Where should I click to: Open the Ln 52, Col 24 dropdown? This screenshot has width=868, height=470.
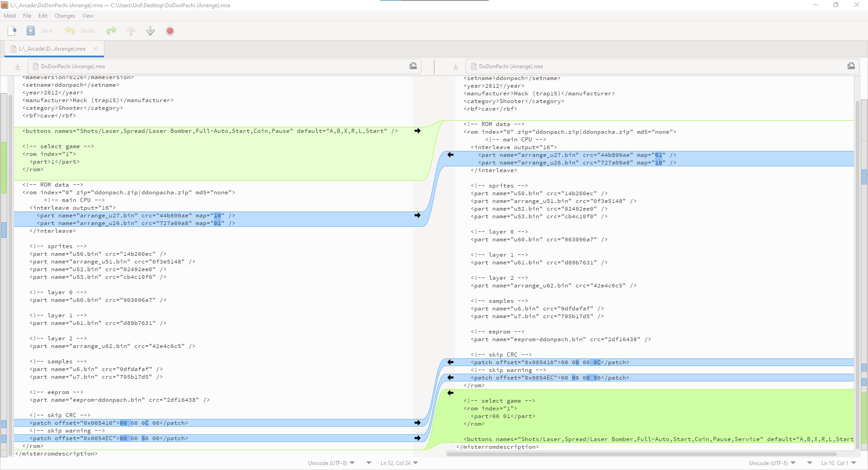click(399, 463)
